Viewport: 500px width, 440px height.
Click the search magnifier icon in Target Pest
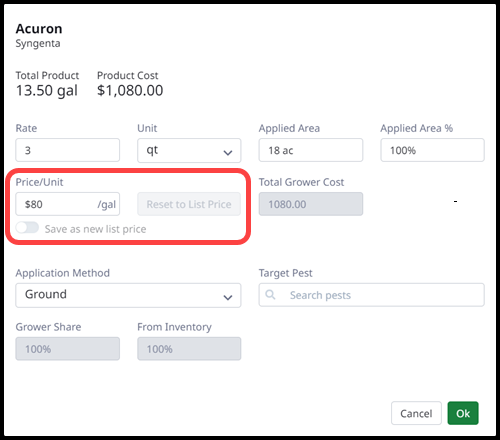[x=270, y=295]
